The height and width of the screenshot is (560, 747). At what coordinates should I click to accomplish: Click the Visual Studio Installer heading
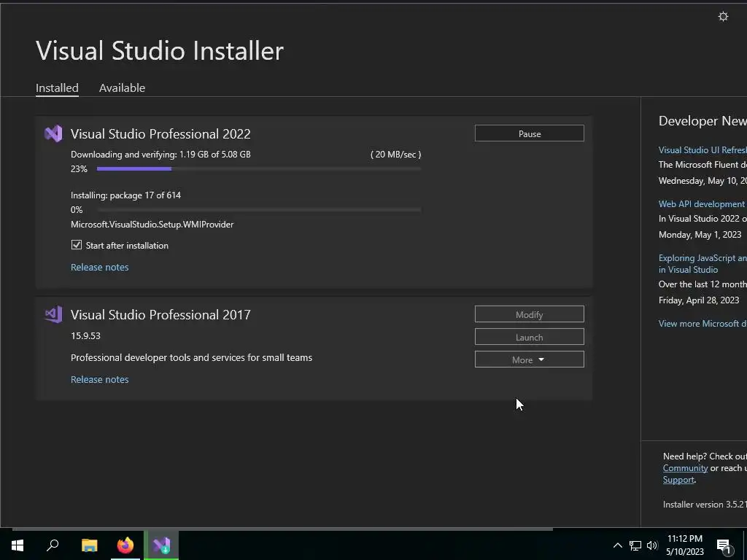tap(160, 50)
